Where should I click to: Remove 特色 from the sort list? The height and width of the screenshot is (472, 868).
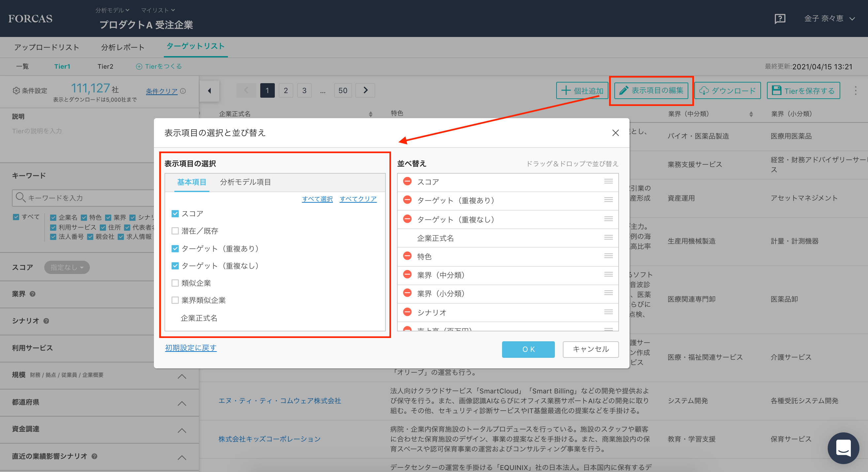click(407, 256)
